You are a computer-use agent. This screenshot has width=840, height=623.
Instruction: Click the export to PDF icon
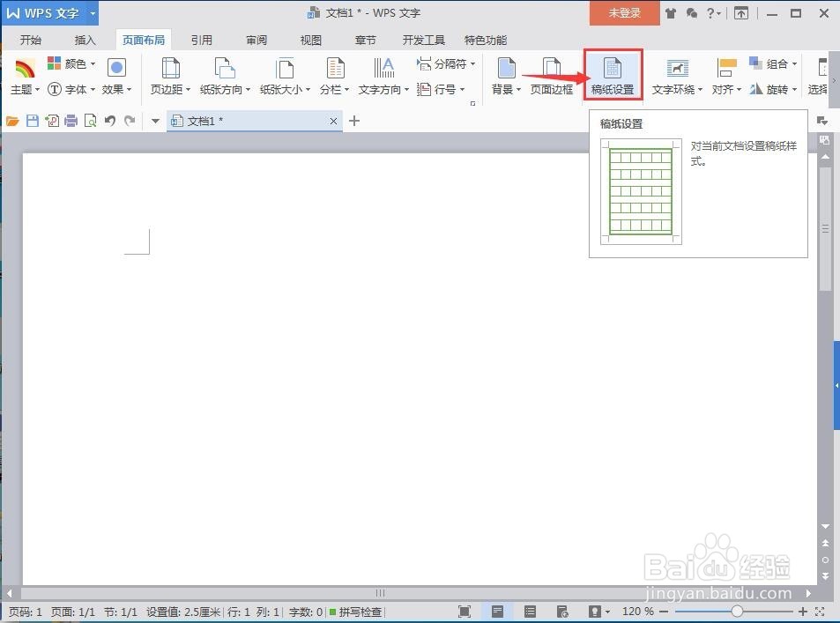pos(52,121)
